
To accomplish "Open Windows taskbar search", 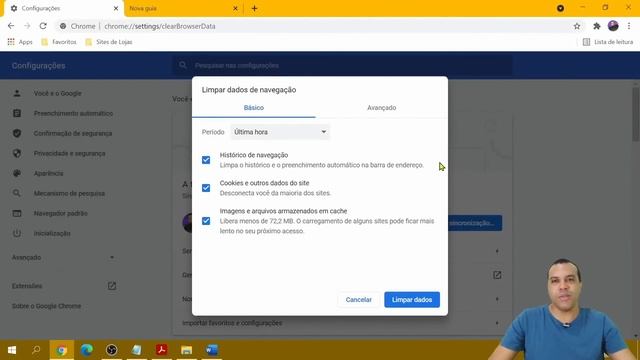I will pyautogui.click(x=36, y=350).
